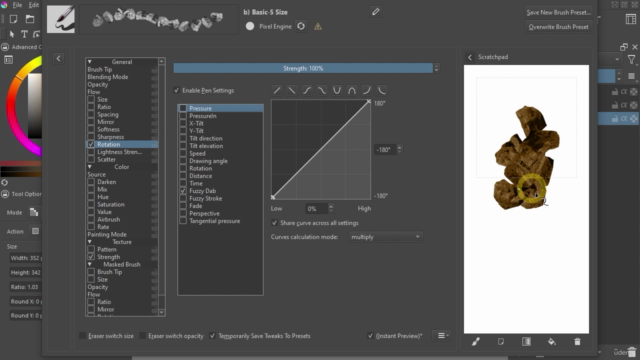Open the File menu
The width and height of the screenshot is (640, 360).
(17, 5)
